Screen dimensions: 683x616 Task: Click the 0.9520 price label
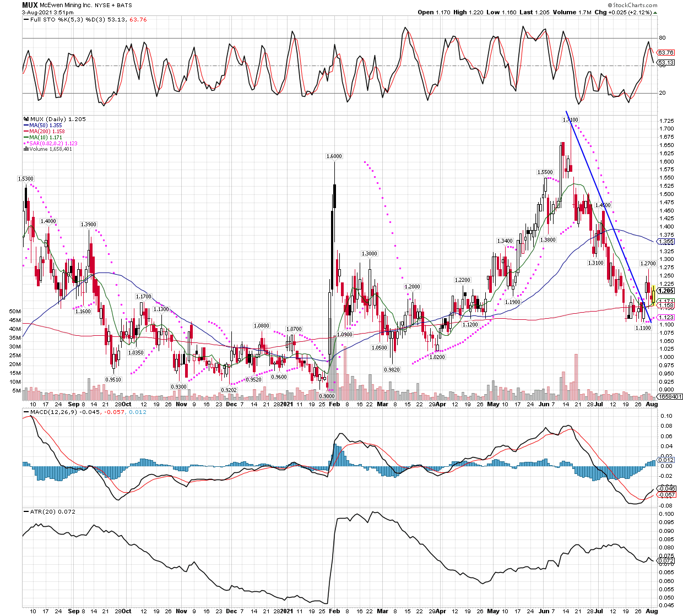click(x=253, y=379)
